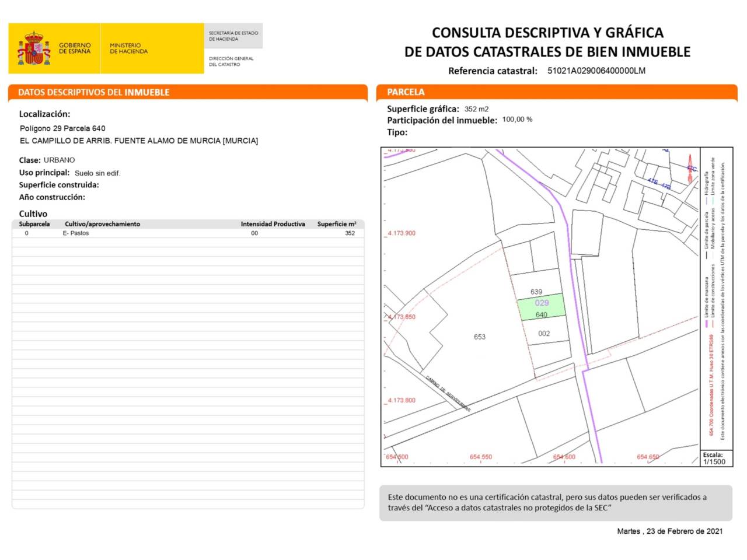Click the "4.173.850" coordinate label
The image size is (747, 560).
coord(402,317)
